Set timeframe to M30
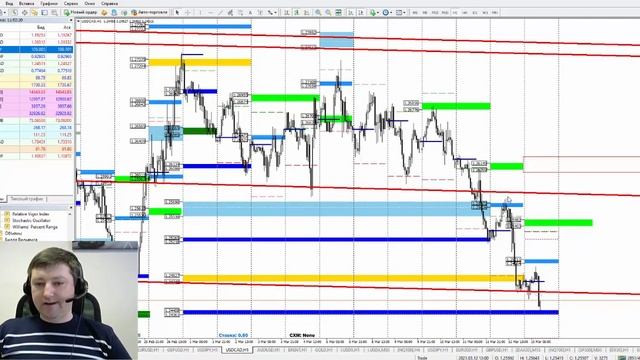This screenshot has height=360, width=640. [x=445, y=13]
